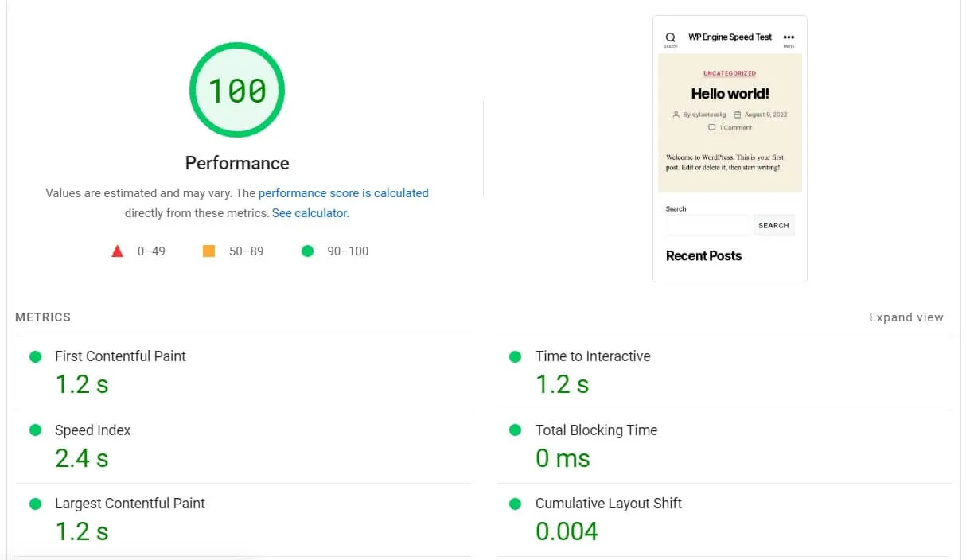The height and width of the screenshot is (560, 966).
Task: Open the 'performance score is calculated' link
Action: [344, 193]
